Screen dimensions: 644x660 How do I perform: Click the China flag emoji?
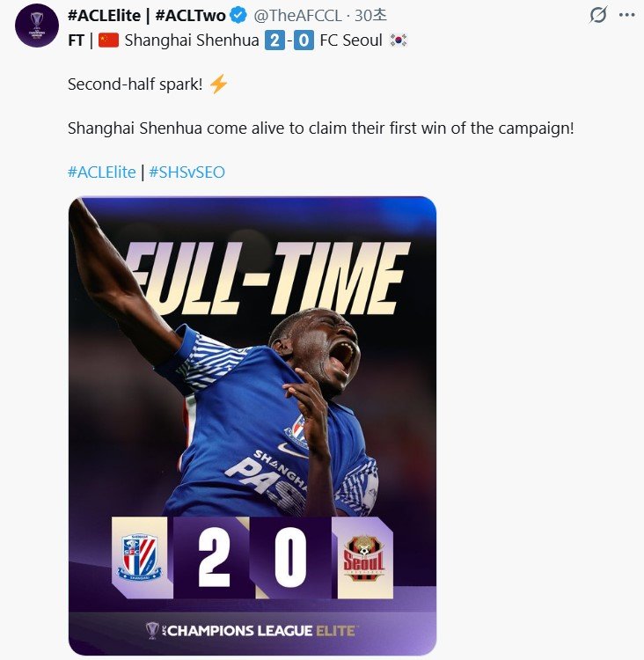coord(108,40)
